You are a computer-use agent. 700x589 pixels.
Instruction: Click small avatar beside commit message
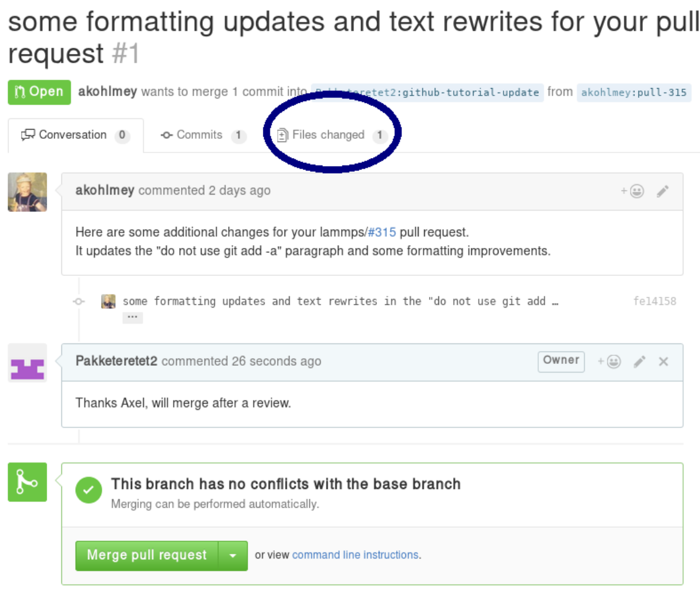pyautogui.click(x=108, y=301)
